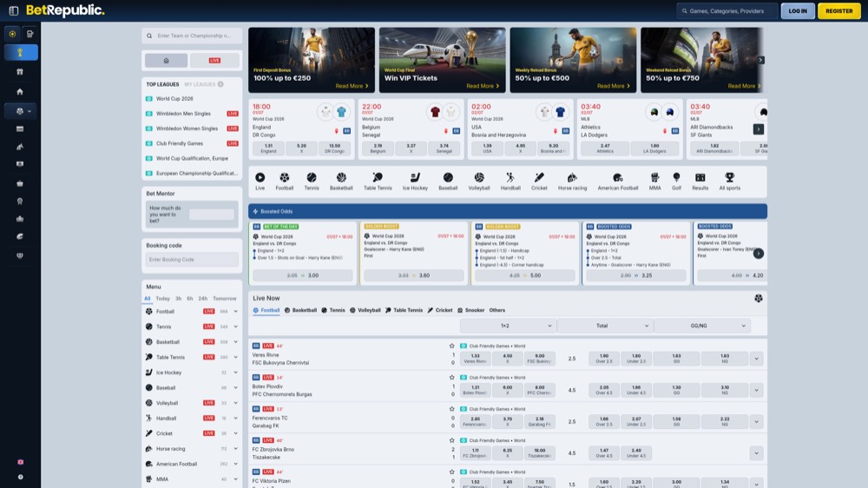This screenshot has width=868, height=488.
Task: Switch to the Snooker tab in Live Now
Action: pyautogui.click(x=471, y=310)
